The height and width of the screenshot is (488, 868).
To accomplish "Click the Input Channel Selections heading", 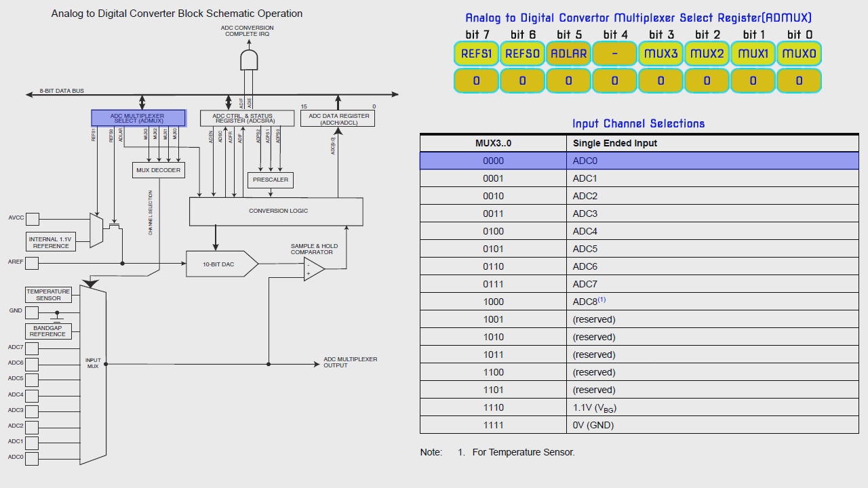I will pyautogui.click(x=638, y=123).
